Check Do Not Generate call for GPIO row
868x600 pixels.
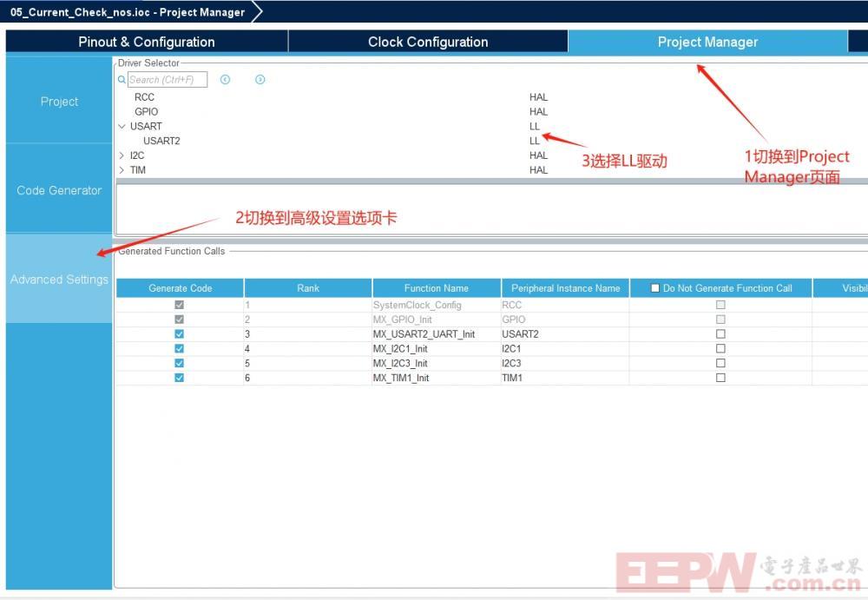[x=720, y=320]
